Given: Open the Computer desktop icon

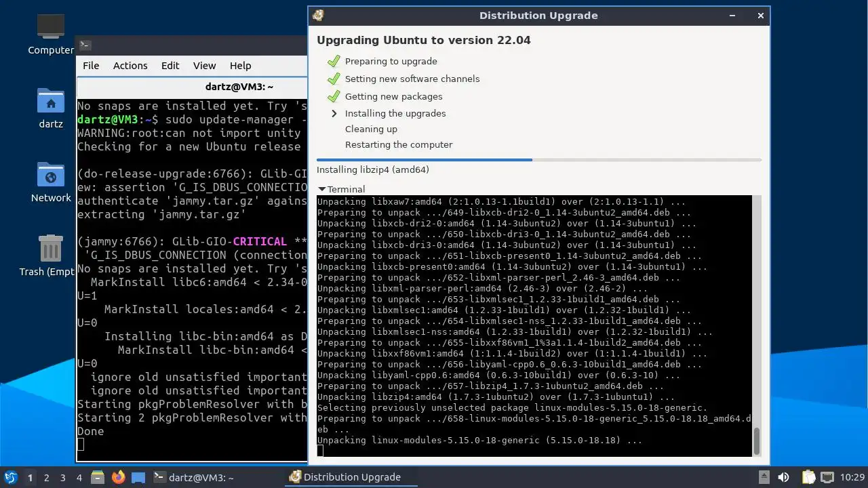Looking at the screenshot, I should click(51, 34).
